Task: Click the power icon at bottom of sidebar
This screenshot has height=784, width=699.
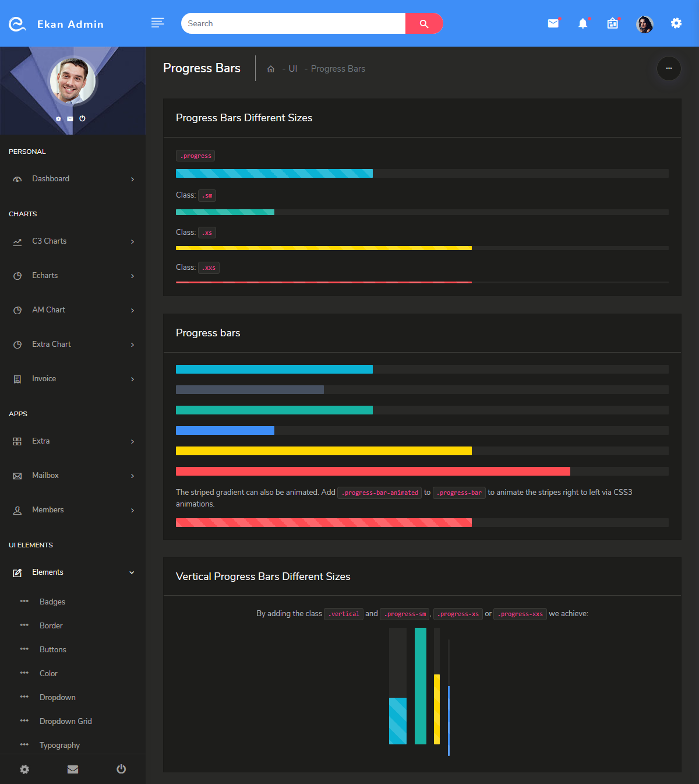Action: coord(121,769)
